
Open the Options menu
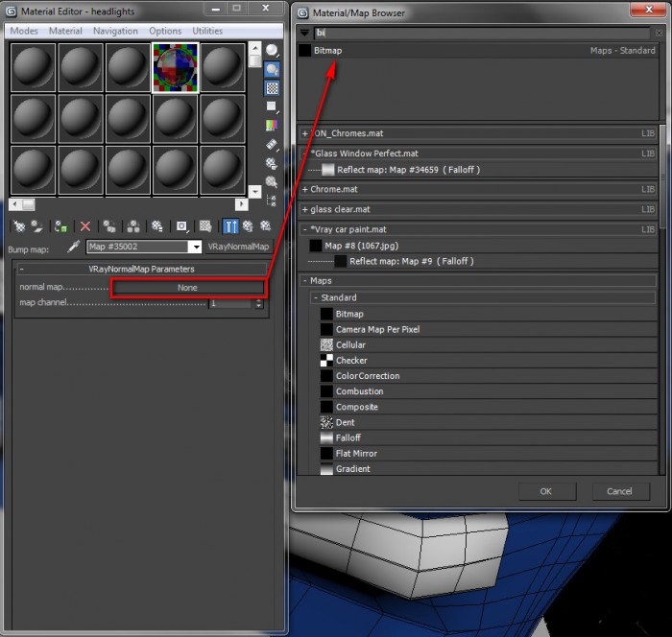[165, 31]
